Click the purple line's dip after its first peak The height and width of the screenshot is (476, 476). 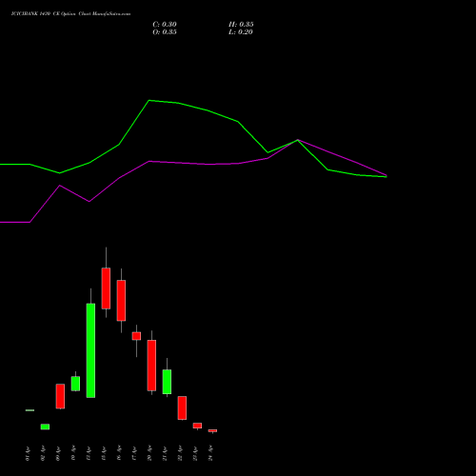pos(89,202)
